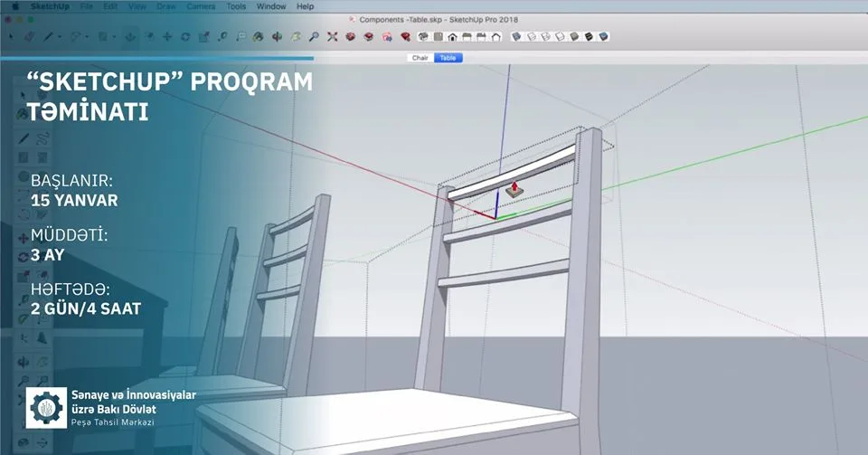Select the Move tool in the left palette
The height and width of the screenshot is (455, 868).
24,238
